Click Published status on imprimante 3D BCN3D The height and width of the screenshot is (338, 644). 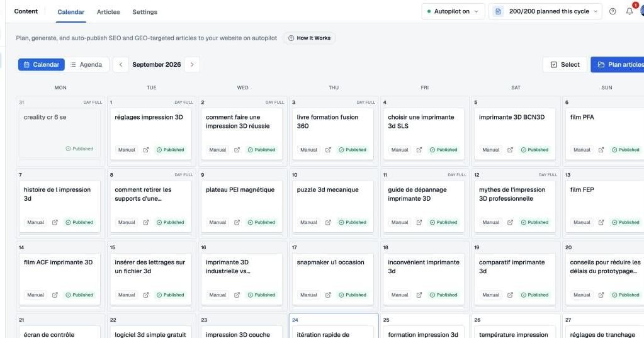click(534, 150)
